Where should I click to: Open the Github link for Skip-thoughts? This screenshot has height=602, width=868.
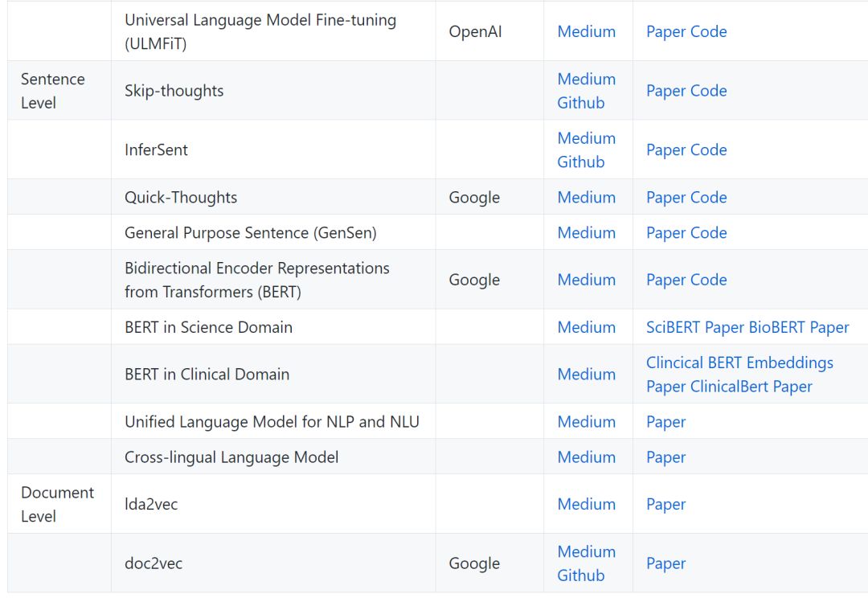pyautogui.click(x=580, y=103)
